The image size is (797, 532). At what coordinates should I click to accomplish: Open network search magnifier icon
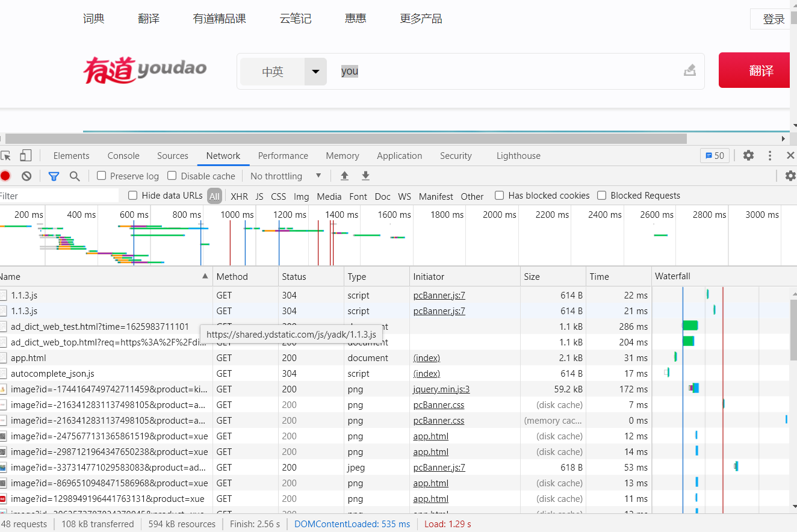coord(75,176)
